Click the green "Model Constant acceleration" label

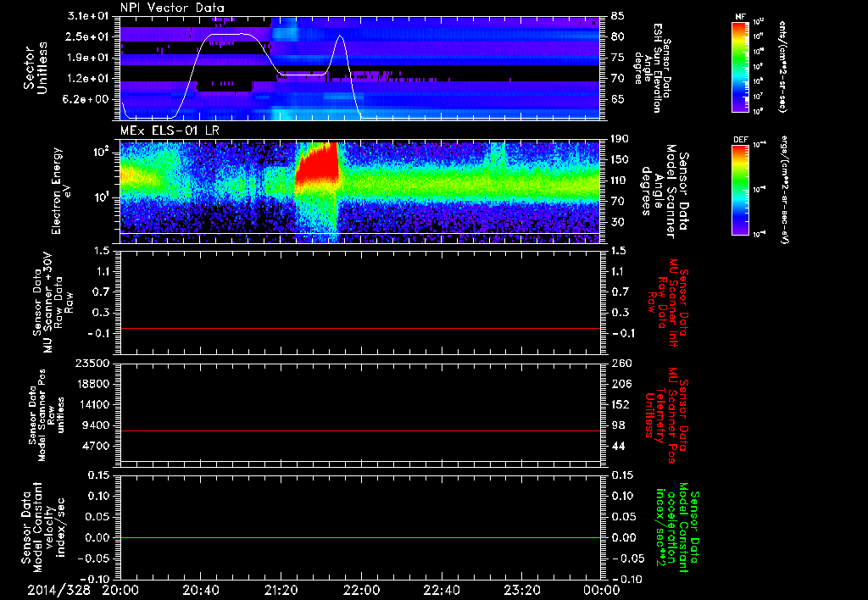coord(677,527)
